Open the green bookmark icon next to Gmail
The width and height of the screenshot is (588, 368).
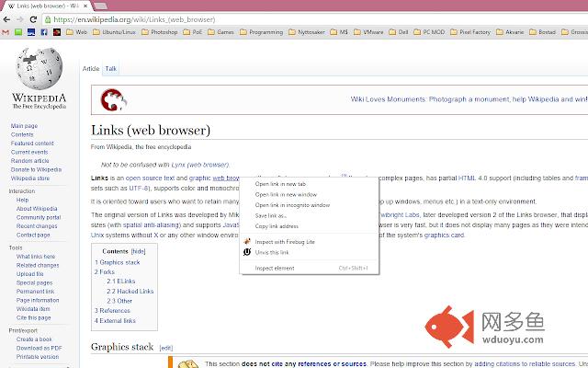(18, 32)
